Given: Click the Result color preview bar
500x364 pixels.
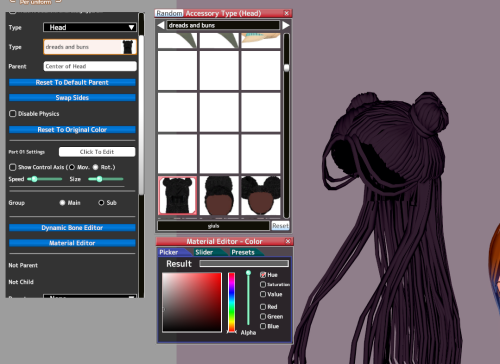Looking at the screenshot, I should pyautogui.click(x=244, y=264).
